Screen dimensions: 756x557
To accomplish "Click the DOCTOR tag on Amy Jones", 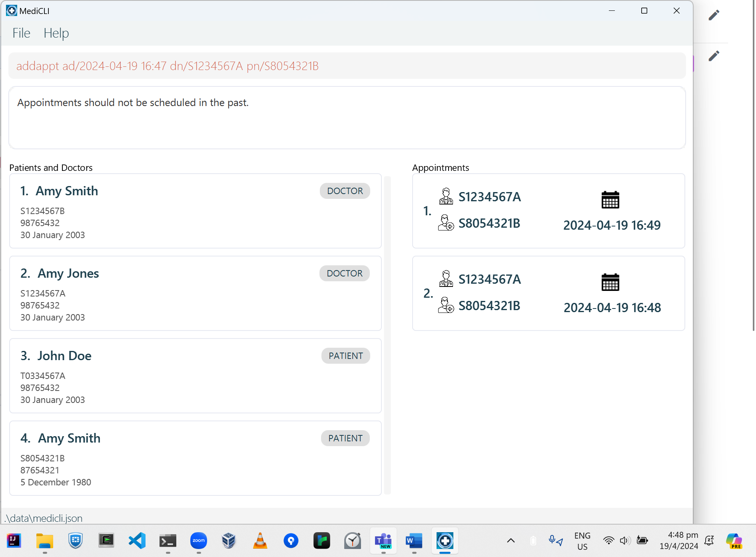I will tap(345, 273).
